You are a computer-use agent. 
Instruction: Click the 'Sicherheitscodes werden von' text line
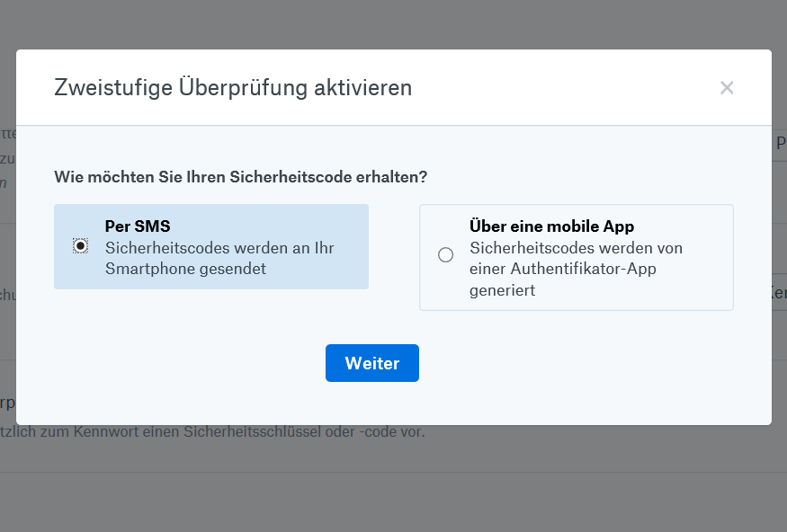(576, 248)
